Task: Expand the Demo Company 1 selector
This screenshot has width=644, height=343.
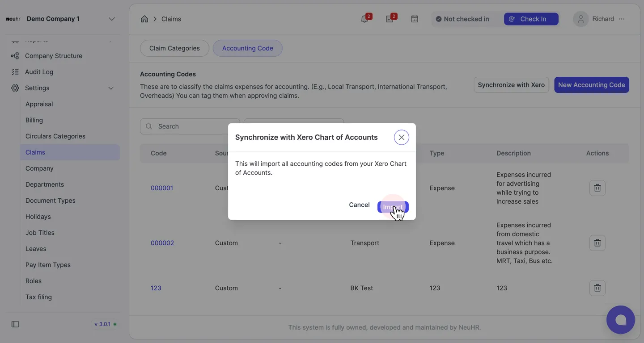Action: 112,19
